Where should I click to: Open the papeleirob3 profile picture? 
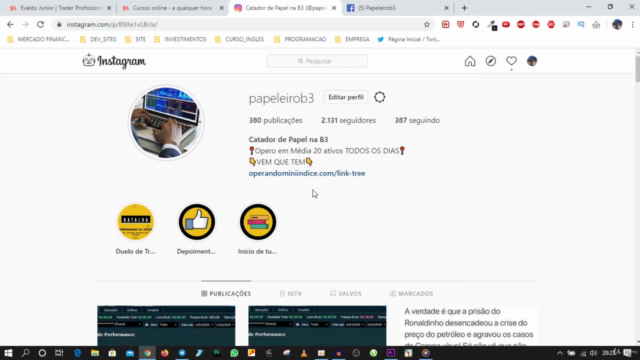pyautogui.click(x=166, y=122)
